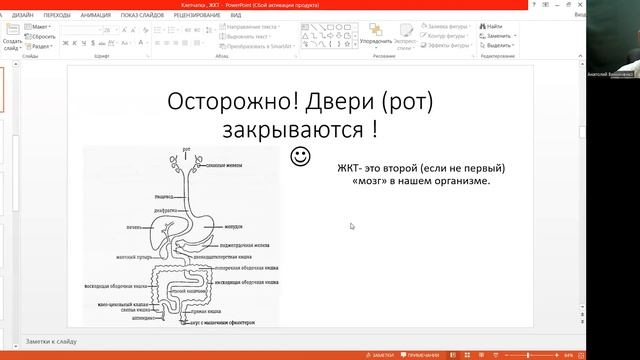Click Сбросить (Reset) in the Slides group

coord(40,37)
